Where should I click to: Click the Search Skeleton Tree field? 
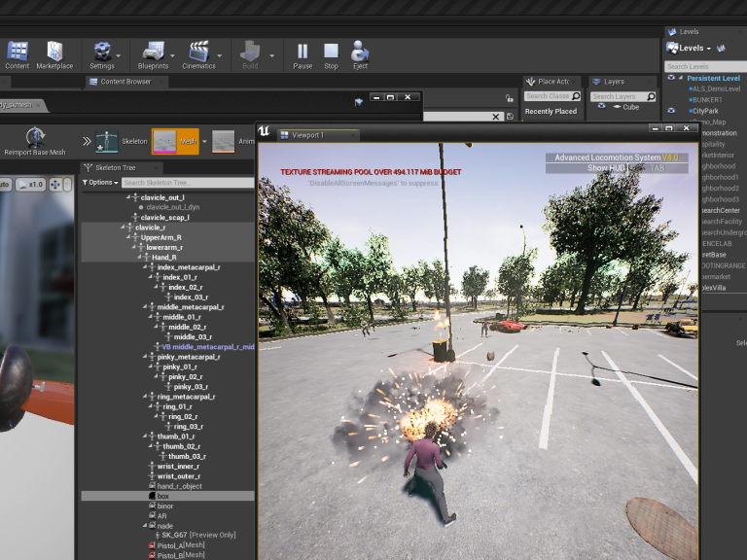pos(188,183)
